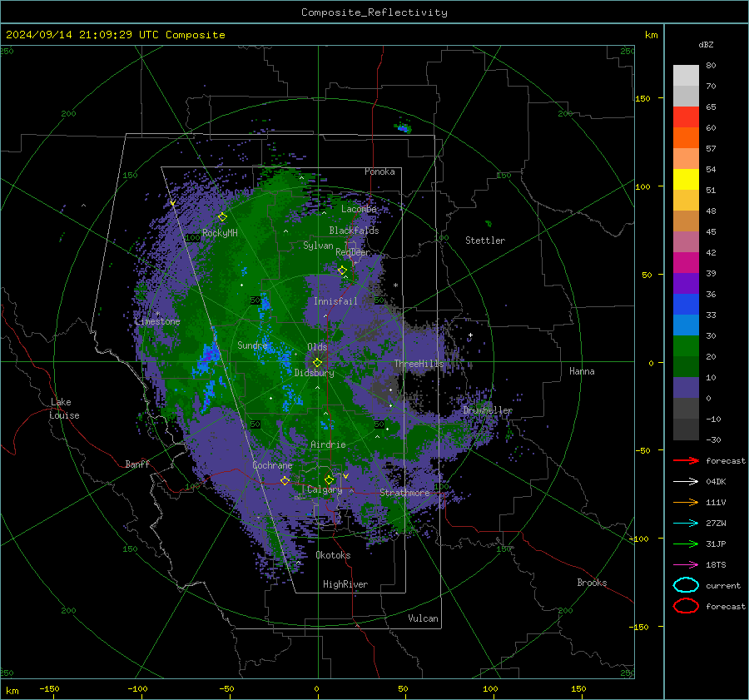Click the Drumheller city label
This screenshot has width=749, height=700.
(488, 410)
